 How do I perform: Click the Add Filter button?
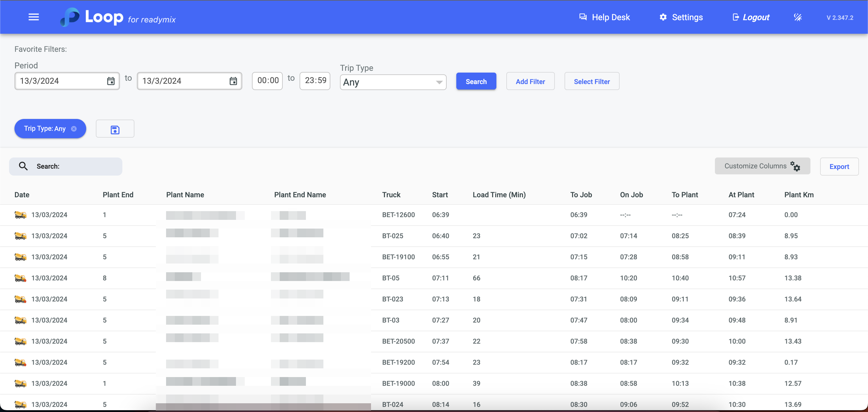530,81
